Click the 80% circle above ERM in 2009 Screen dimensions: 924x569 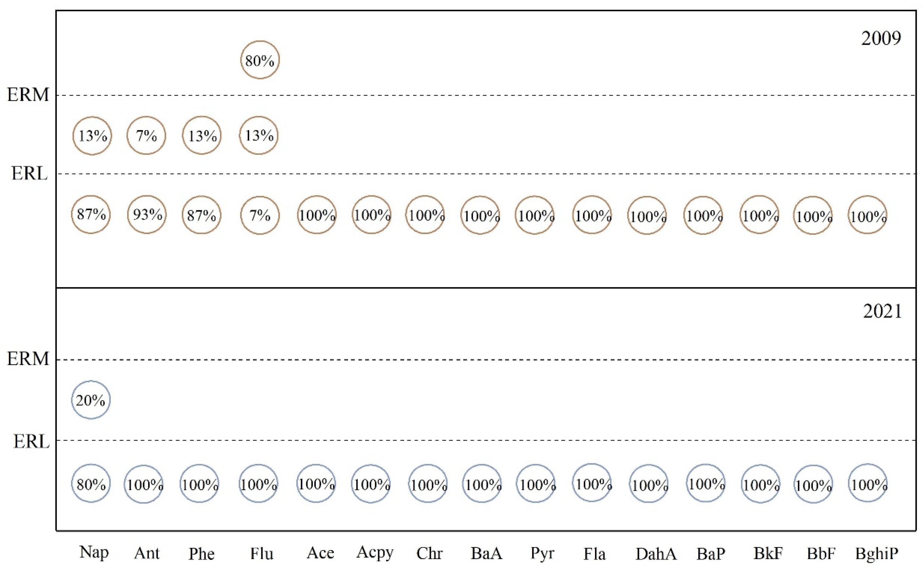[260, 60]
